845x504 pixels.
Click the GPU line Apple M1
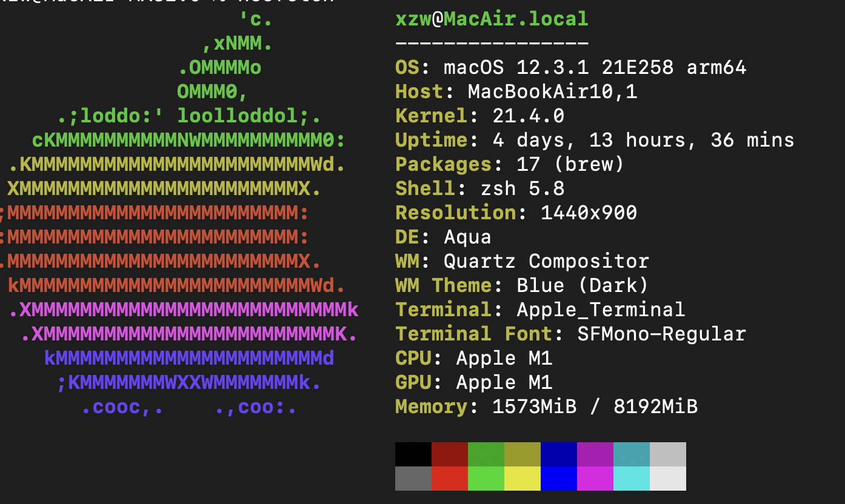pos(473,382)
